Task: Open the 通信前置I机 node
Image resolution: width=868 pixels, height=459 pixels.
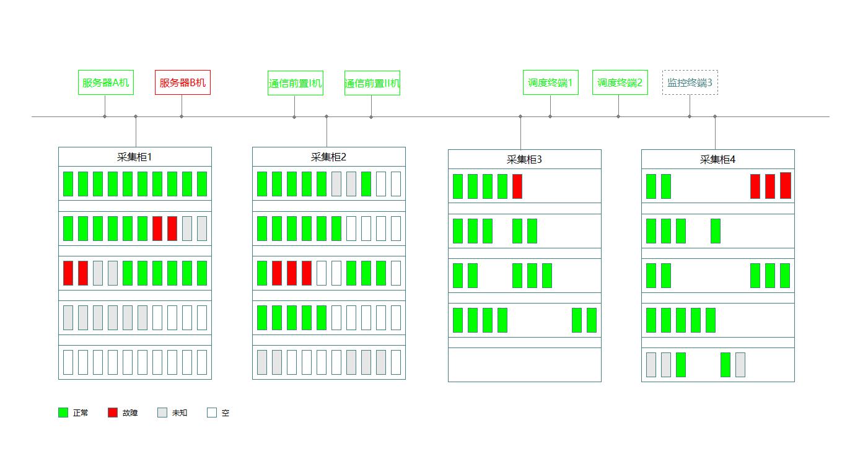Action: 296,83
